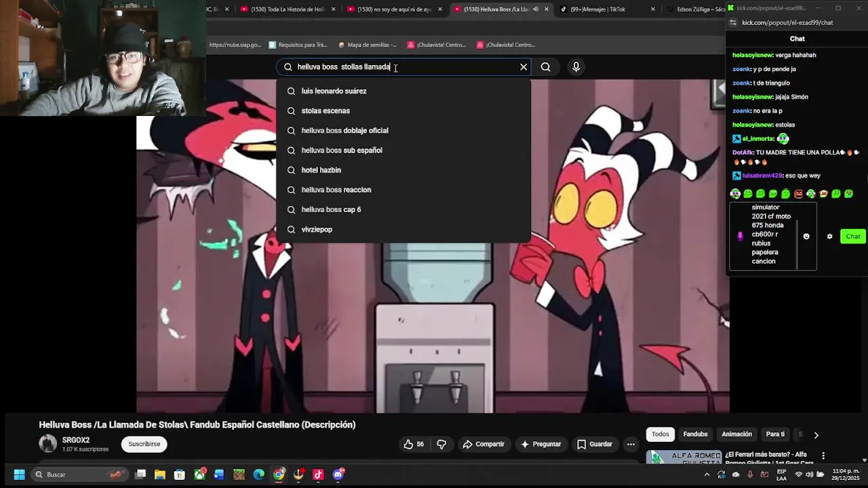Open the Windows Start menu
This screenshot has width=868, height=488.
click(x=19, y=474)
